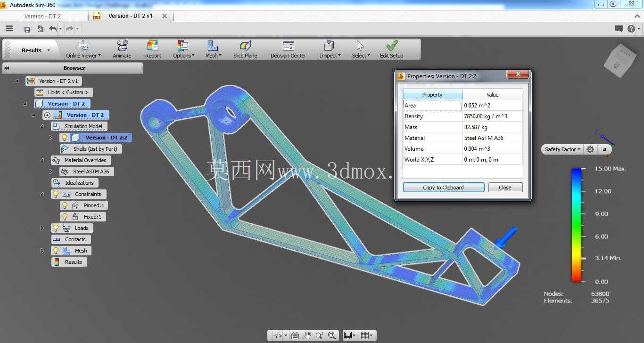Viewport: 644px width, 343px height.
Task: Open the Display Settings monitor dropdown
Action: [x=349, y=335]
